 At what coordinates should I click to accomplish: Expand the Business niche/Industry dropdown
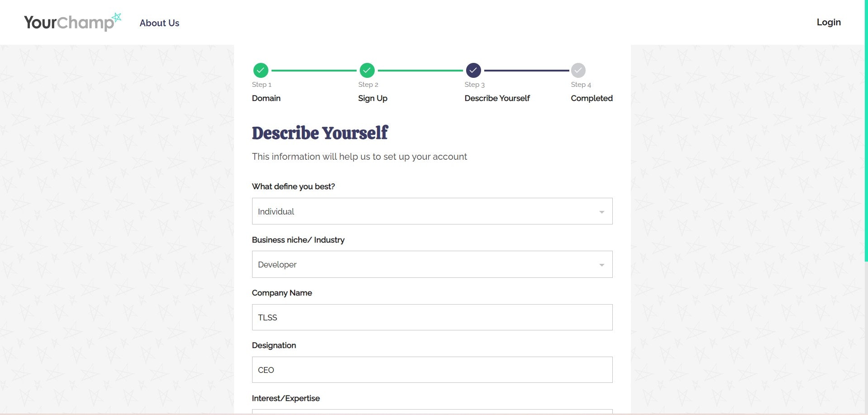(x=432, y=264)
